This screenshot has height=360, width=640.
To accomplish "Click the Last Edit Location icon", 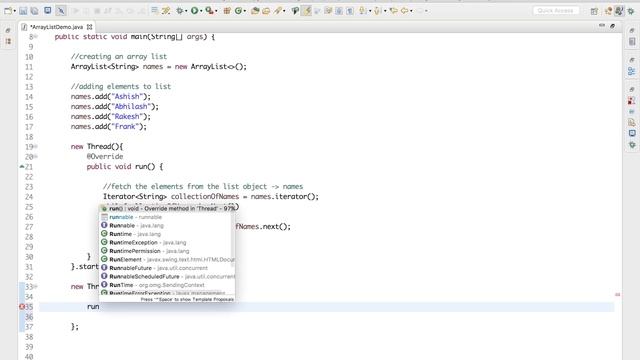I will point(394,11).
